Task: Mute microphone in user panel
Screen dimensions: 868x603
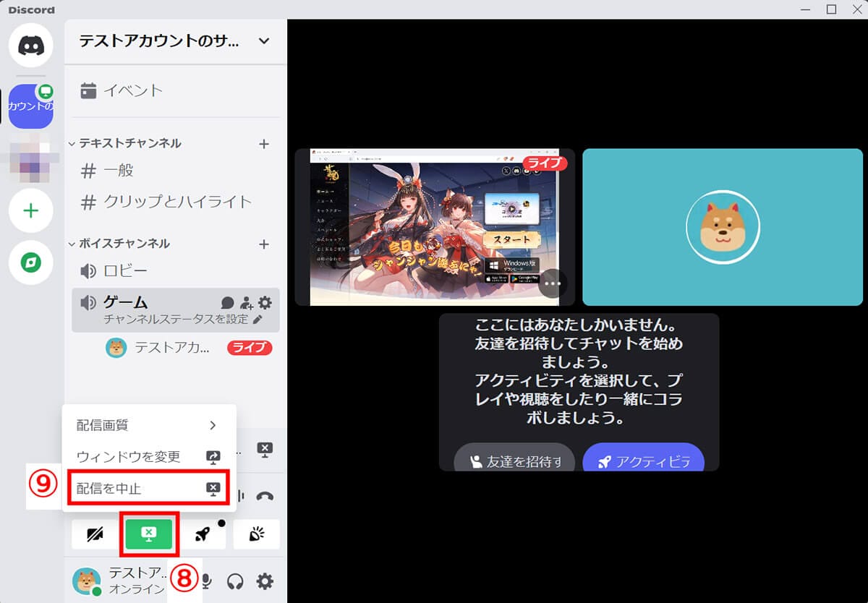Action: coord(207,581)
